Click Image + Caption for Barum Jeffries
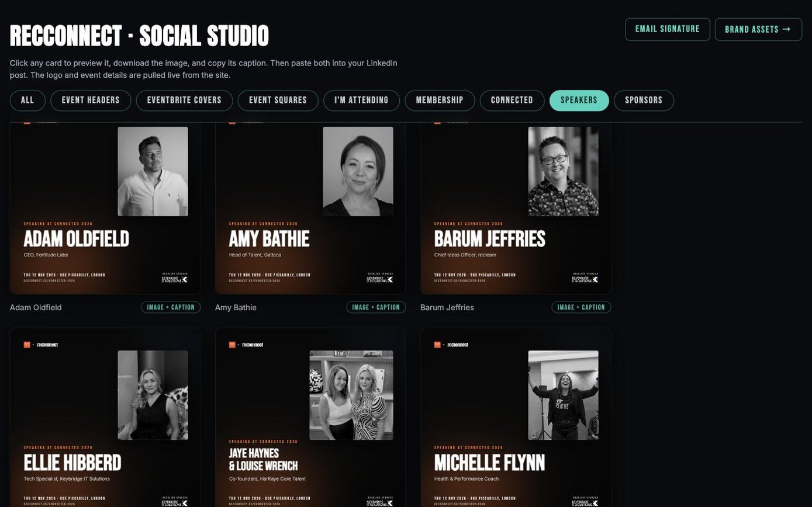Viewport: 812px width, 507px height. 581,307
